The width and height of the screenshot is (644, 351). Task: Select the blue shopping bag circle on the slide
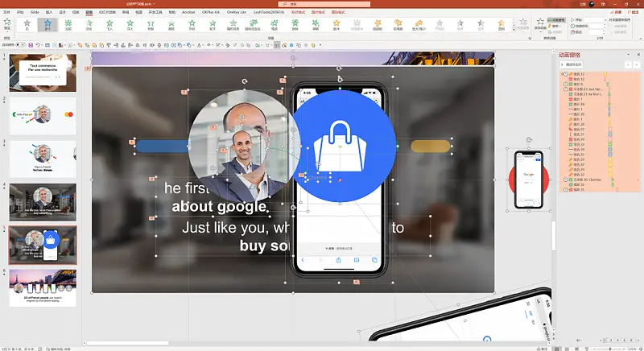(341, 146)
